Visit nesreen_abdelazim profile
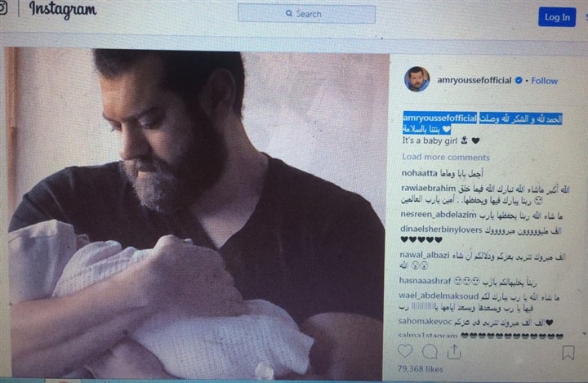This screenshot has width=588, height=383. pos(438,215)
